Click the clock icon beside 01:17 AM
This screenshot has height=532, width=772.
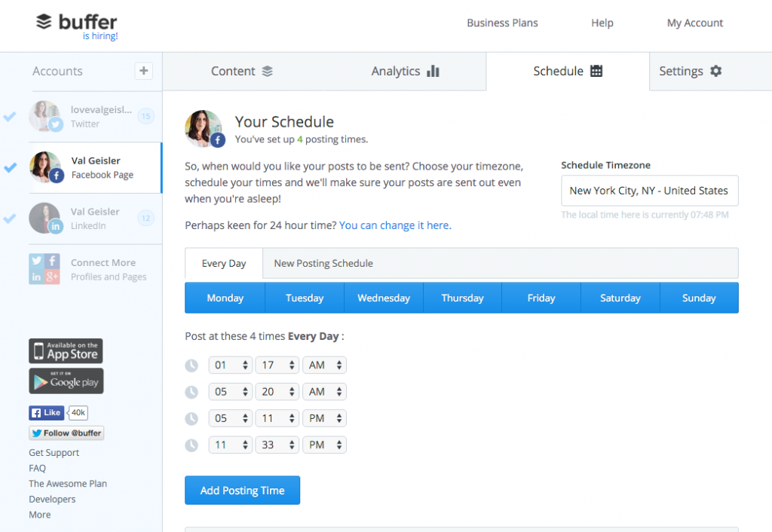[191, 365]
